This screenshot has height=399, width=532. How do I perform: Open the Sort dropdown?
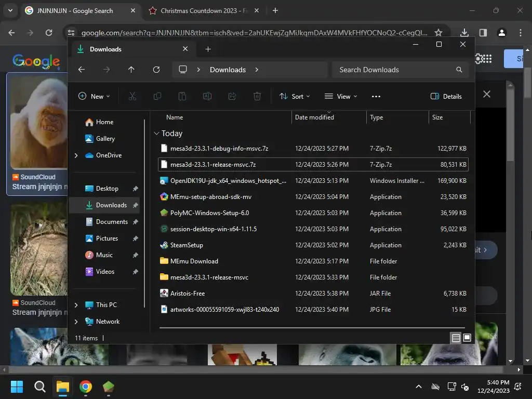295,96
